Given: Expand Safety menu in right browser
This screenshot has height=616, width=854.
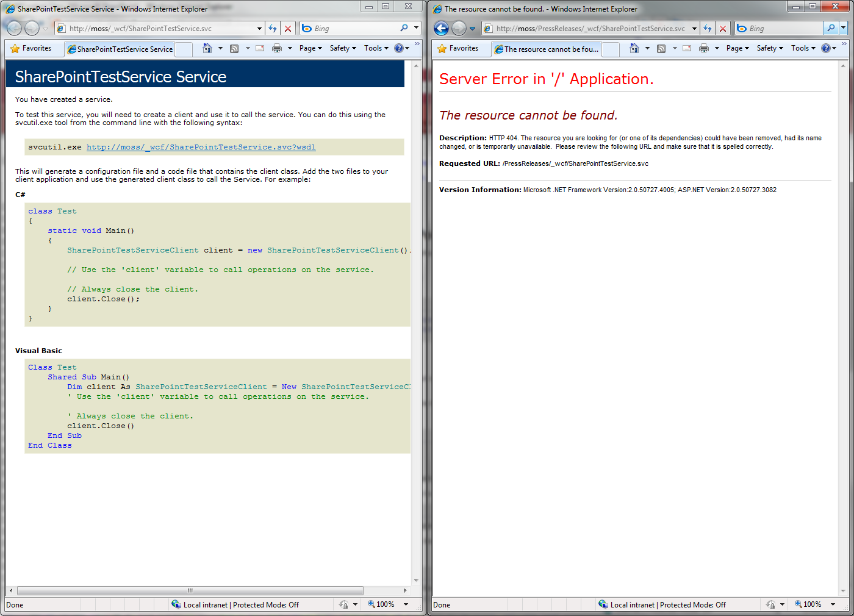Looking at the screenshot, I should coord(770,48).
